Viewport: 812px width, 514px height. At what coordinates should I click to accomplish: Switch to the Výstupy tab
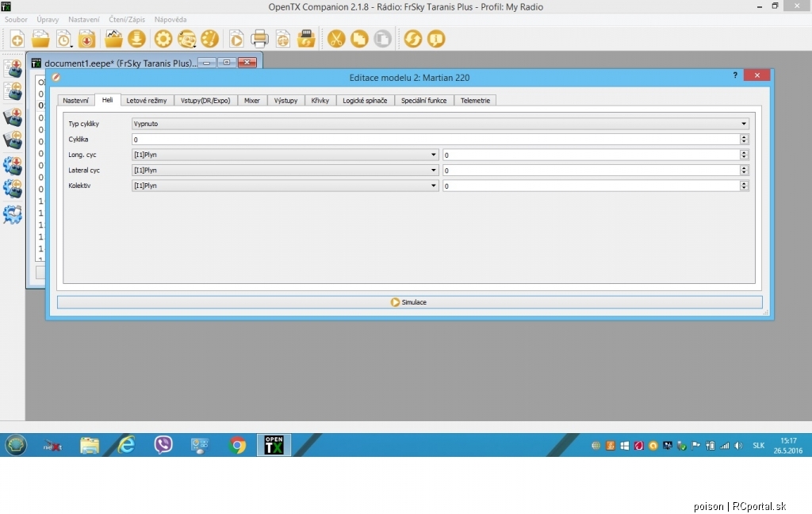coord(285,101)
